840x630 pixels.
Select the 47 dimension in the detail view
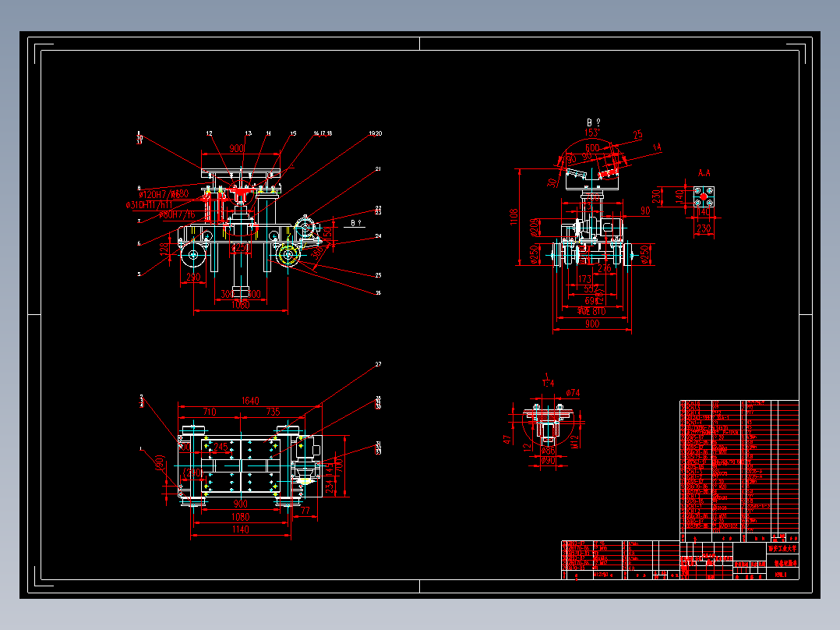click(507, 439)
